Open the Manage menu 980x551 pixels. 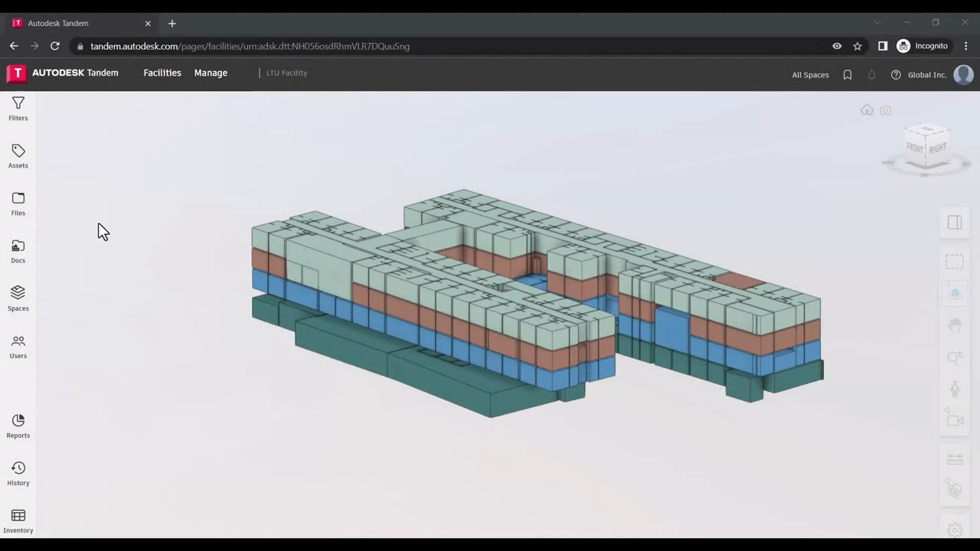[211, 73]
